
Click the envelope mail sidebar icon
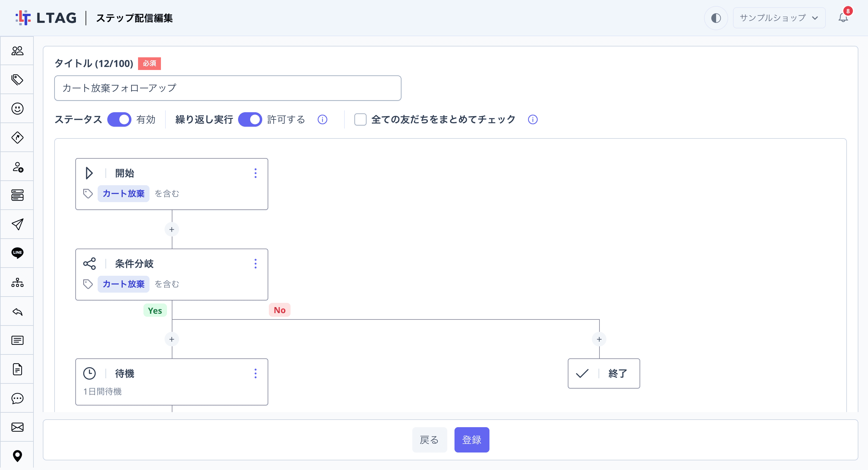(x=17, y=427)
